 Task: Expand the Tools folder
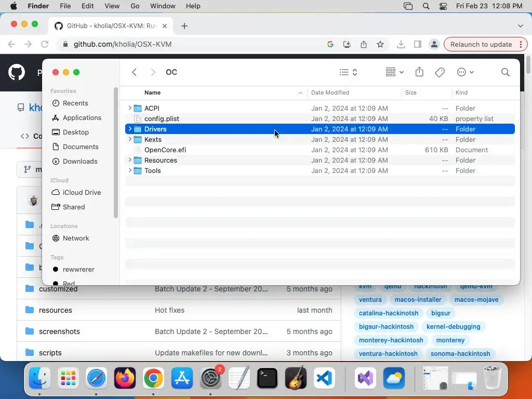point(129,170)
